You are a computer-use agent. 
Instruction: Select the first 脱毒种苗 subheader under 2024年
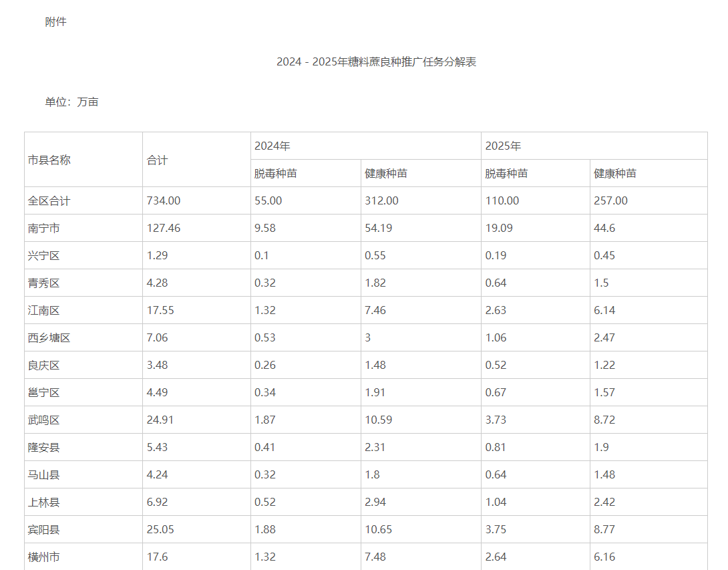272,172
